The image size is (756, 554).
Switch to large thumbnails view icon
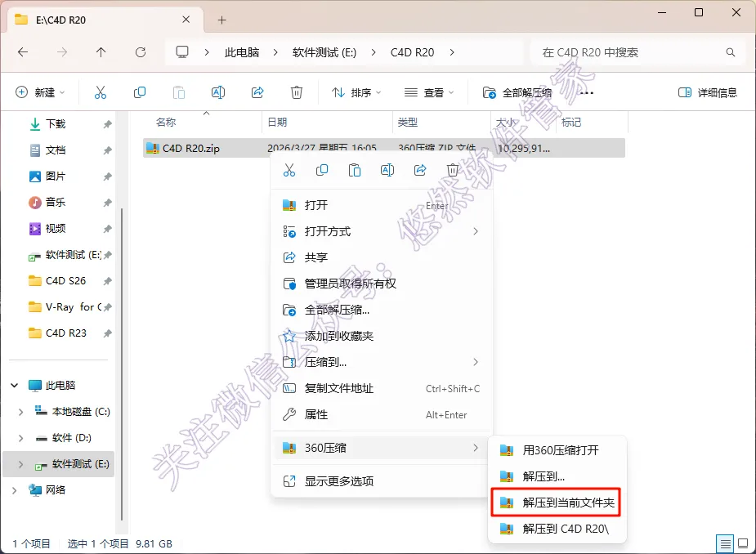tap(743, 544)
